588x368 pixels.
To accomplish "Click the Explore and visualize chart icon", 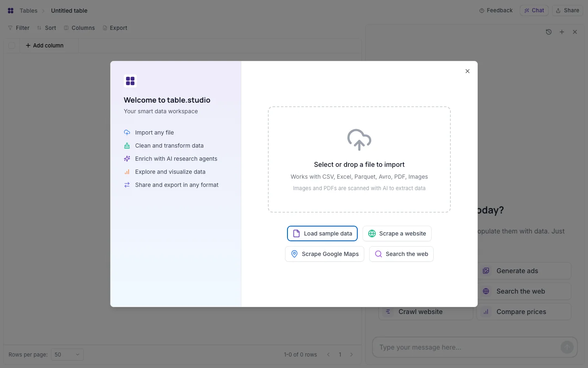I will pyautogui.click(x=127, y=172).
